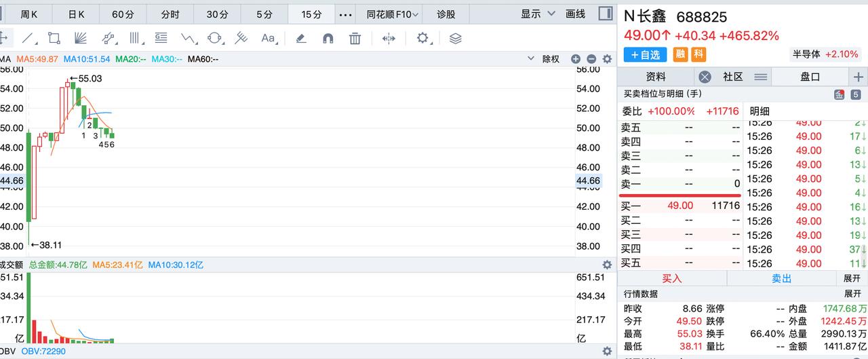The height and width of the screenshot is (359, 868).
Task: Select the vertical parallel lines tool
Action: 136,38
